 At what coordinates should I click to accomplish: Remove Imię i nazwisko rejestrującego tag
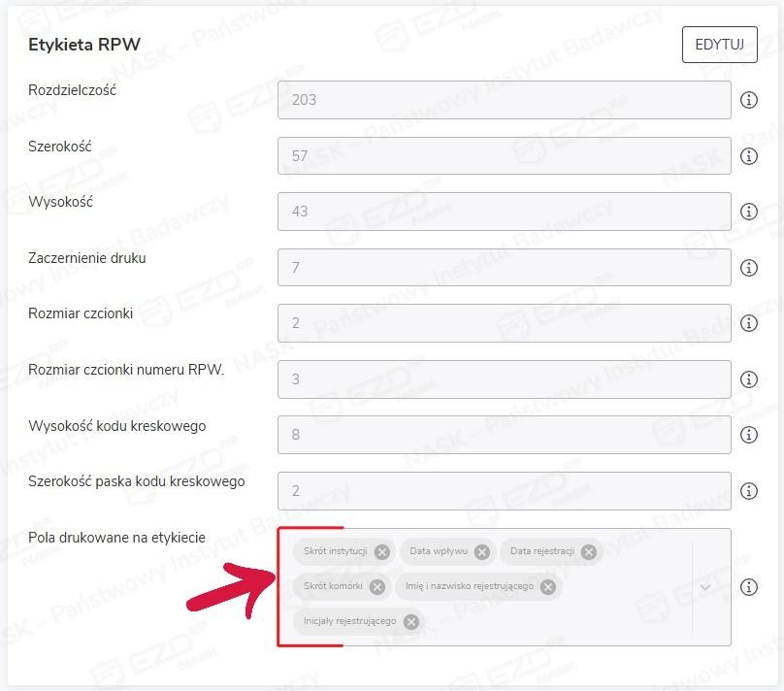pyautogui.click(x=548, y=586)
